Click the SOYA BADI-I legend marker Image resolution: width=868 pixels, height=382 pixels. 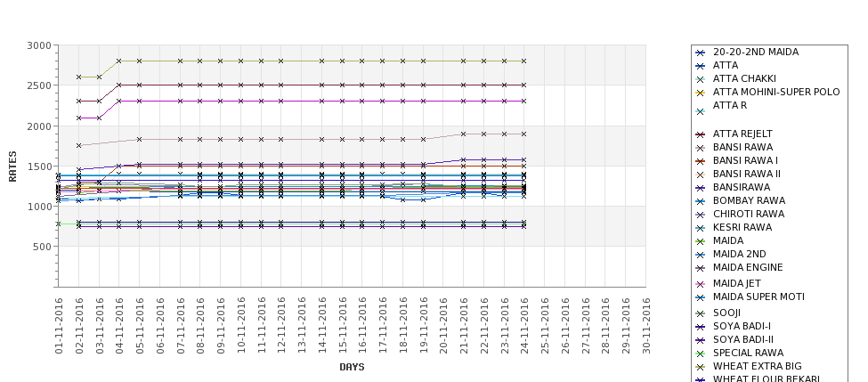701,327
